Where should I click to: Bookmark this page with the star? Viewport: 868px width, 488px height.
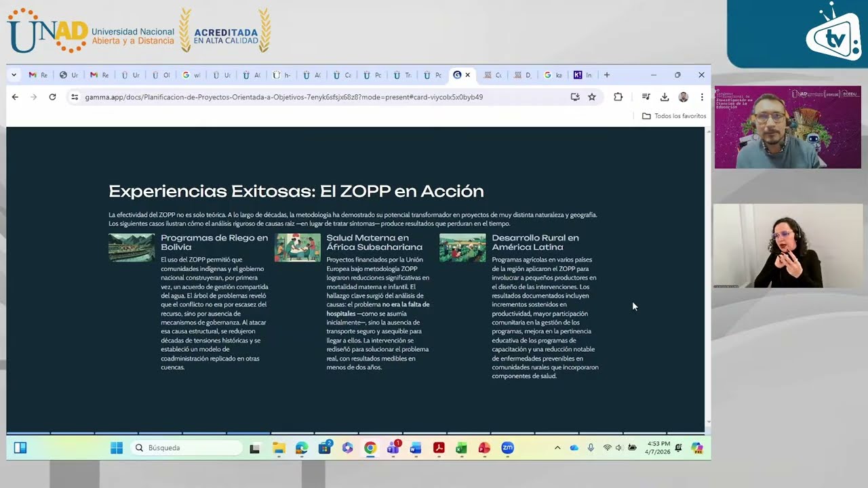pyautogui.click(x=592, y=97)
